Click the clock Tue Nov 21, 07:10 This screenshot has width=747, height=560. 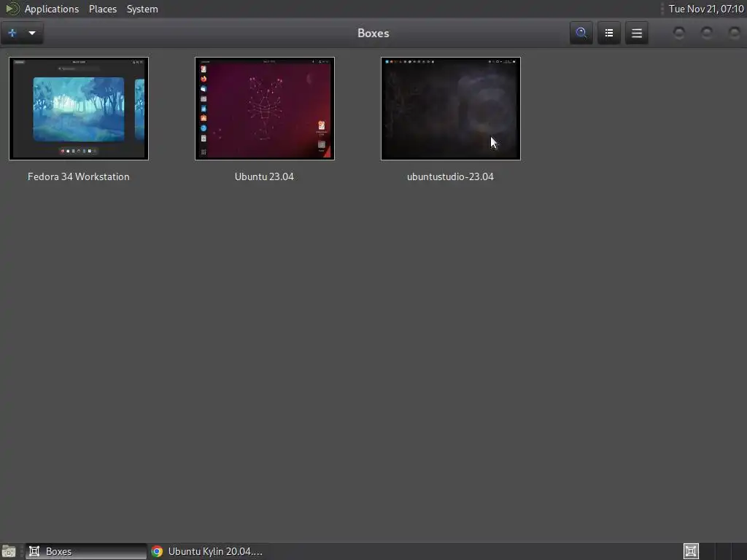coord(706,9)
